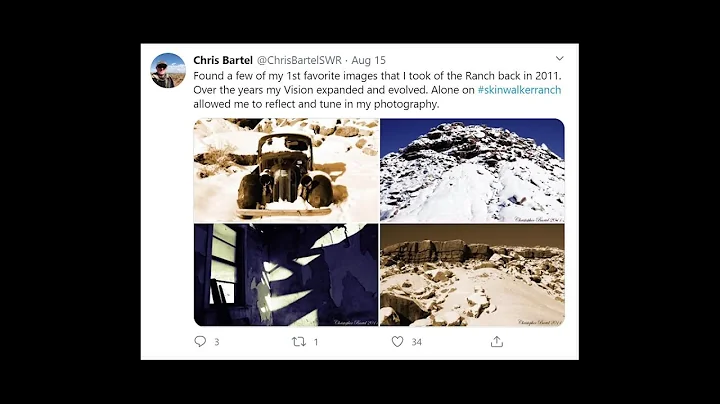The height and width of the screenshot is (404, 720).
Task: Click the retweet count 1
Action: (x=316, y=342)
